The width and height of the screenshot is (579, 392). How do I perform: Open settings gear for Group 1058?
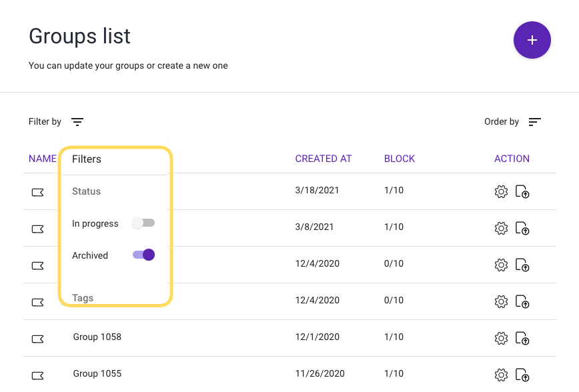point(501,339)
